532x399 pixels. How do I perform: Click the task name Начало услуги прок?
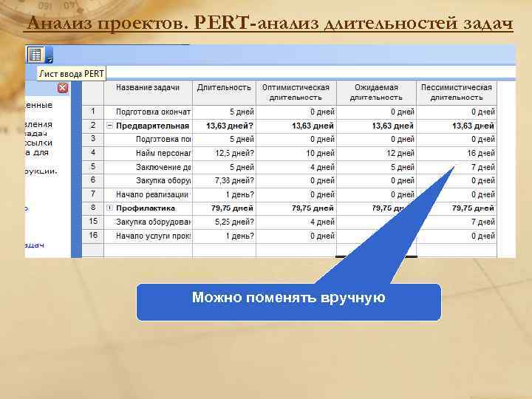(x=153, y=236)
